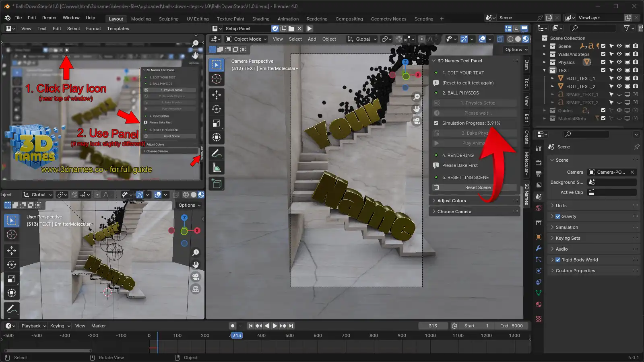
Task: Switch to the Shading workspace tab
Action: click(261, 19)
